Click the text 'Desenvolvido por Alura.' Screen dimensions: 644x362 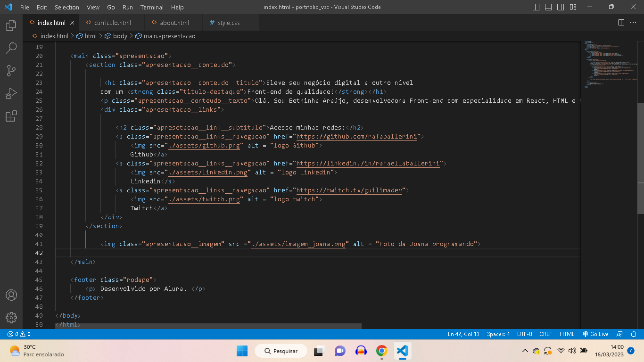click(144, 289)
